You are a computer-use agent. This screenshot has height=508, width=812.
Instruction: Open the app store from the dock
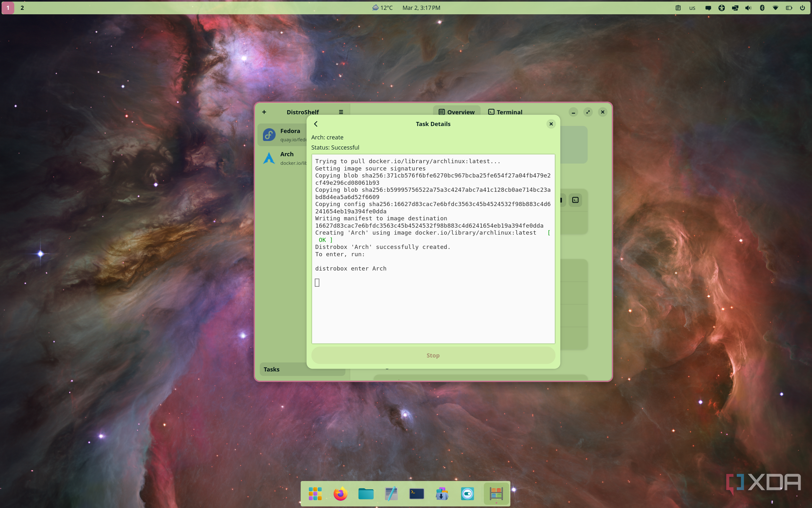click(x=442, y=493)
